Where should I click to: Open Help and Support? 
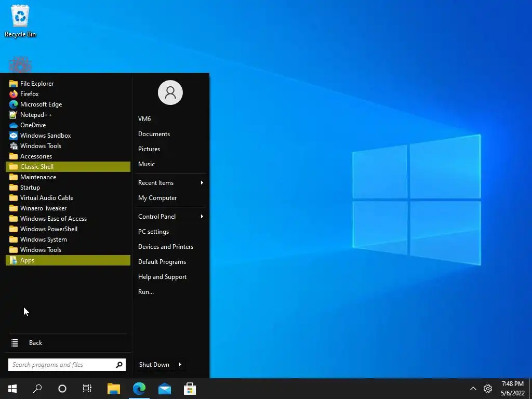pos(170,277)
